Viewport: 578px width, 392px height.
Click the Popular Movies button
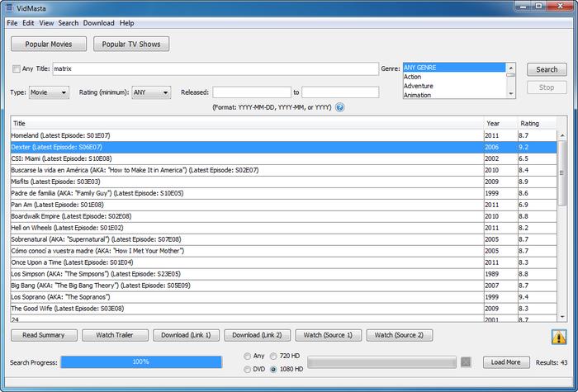coord(49,44)
